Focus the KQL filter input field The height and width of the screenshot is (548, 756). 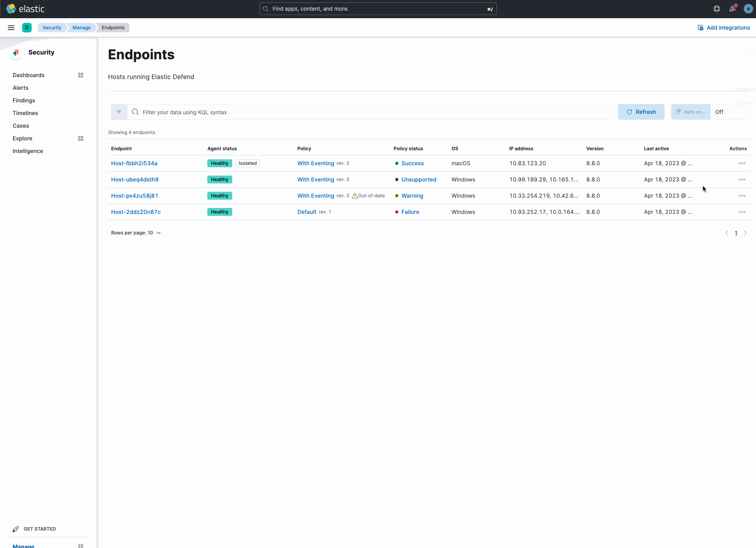click(370, 112)
